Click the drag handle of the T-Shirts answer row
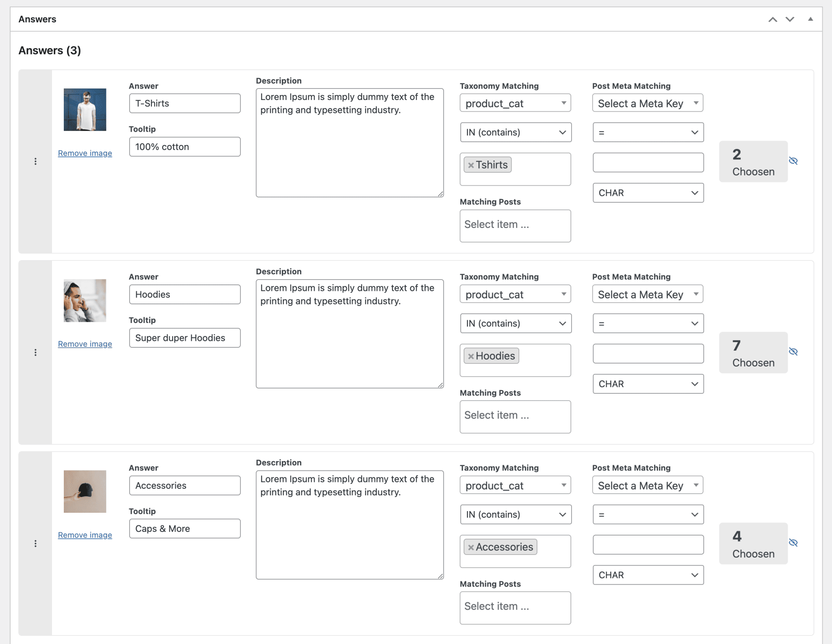The width and height of the screenshot is (832, 644). pos(35,161)
